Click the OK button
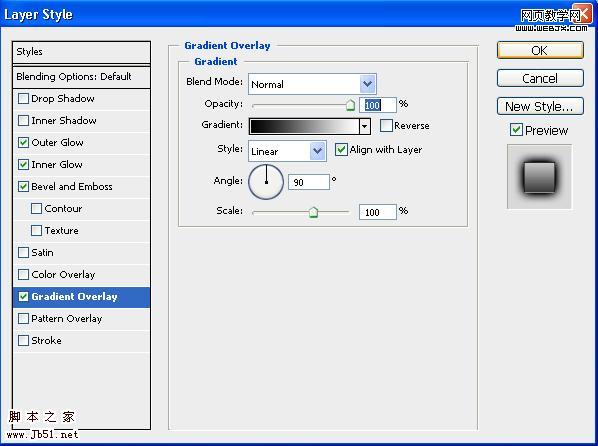598x446 pixels. point(540,50)
